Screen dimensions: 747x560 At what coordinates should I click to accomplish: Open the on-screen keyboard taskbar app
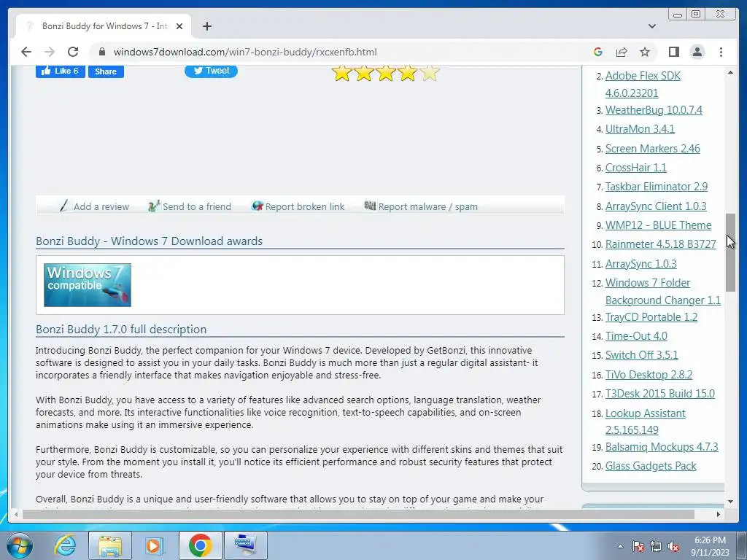[x=245, y=545]
